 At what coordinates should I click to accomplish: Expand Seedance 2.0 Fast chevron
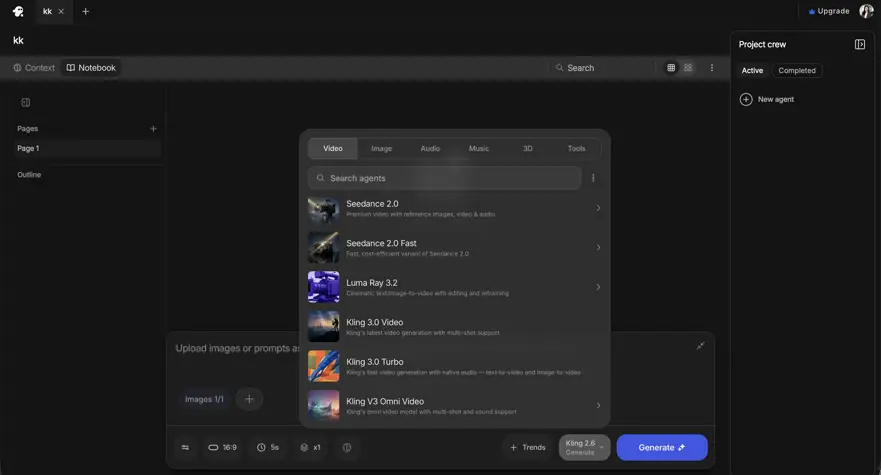(x=598, y=247)
